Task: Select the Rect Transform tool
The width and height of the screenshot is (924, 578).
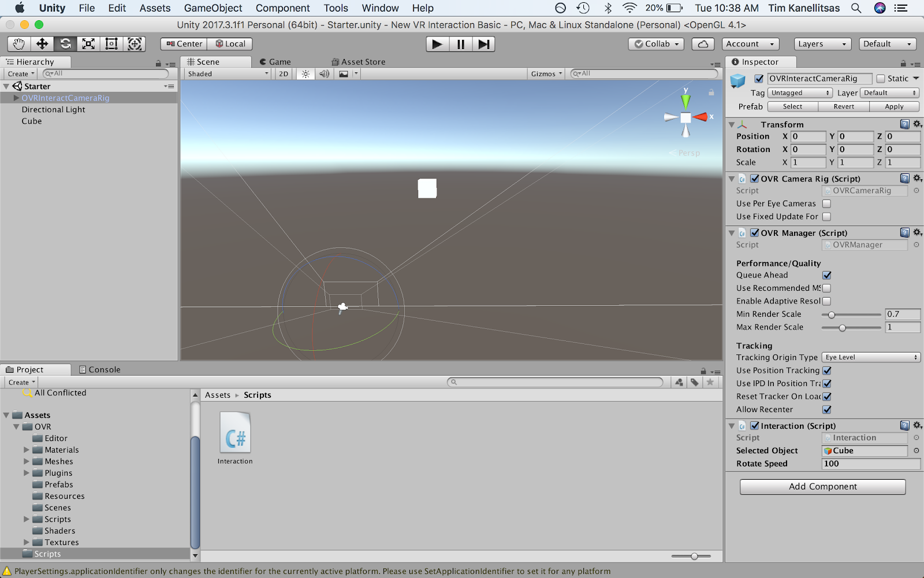Action: [x=111, y=44]
